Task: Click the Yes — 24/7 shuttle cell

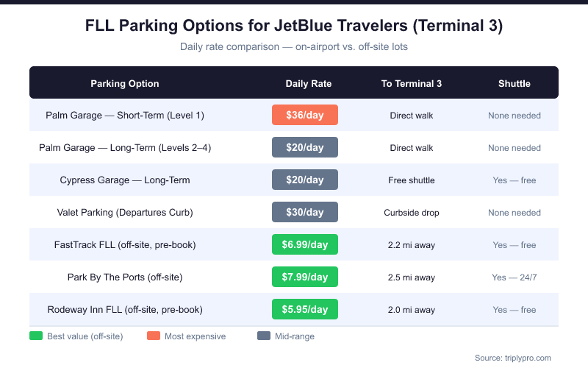Action: pyautogui.click(x=514, y=277)
